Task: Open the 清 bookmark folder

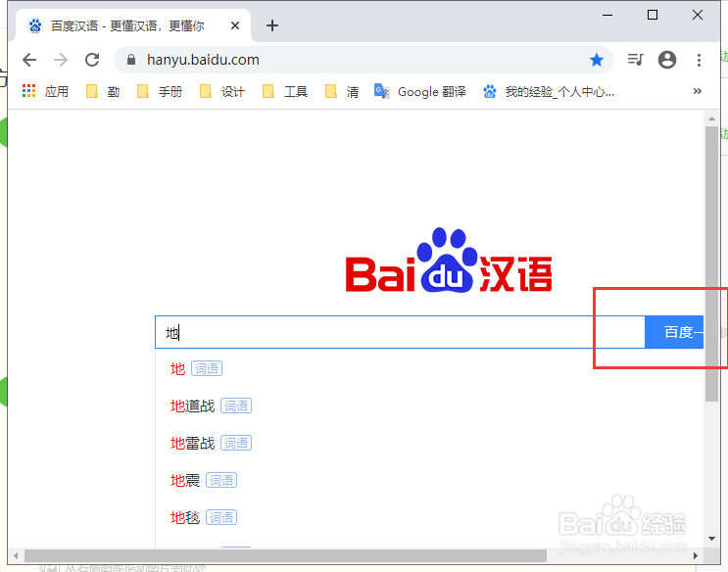Action: point(342,91)
